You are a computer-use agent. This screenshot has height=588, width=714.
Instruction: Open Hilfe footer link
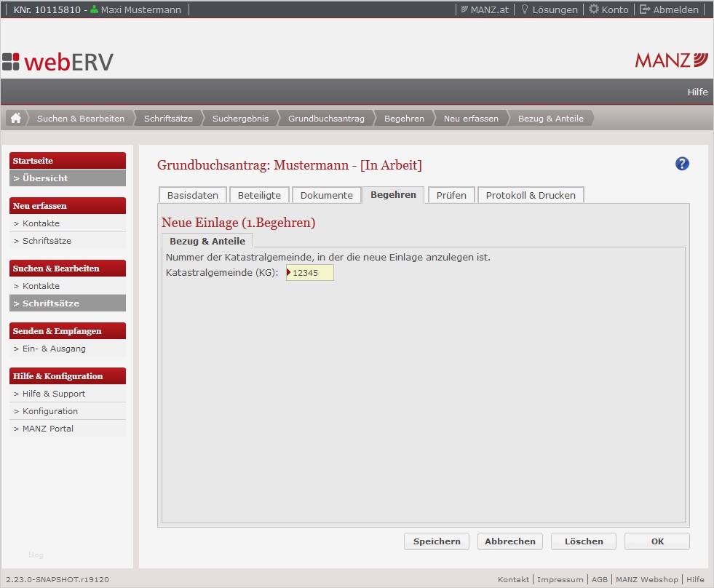(x=695, y=579)
